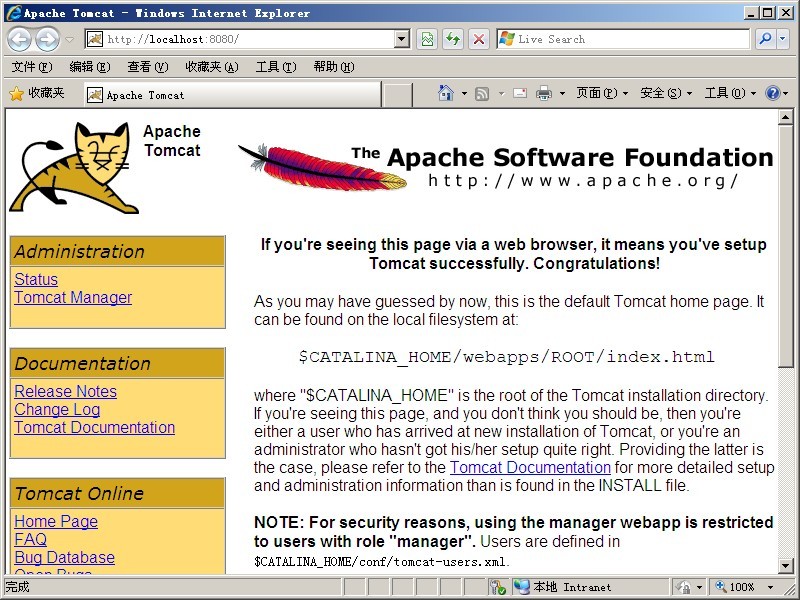Expand the Home button dropdown arrow
The width and height of the screenshot is (800, 600).
464,93
